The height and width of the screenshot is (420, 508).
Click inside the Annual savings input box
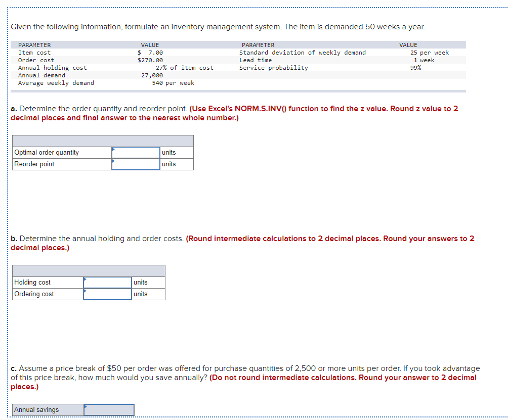[110, 410]
